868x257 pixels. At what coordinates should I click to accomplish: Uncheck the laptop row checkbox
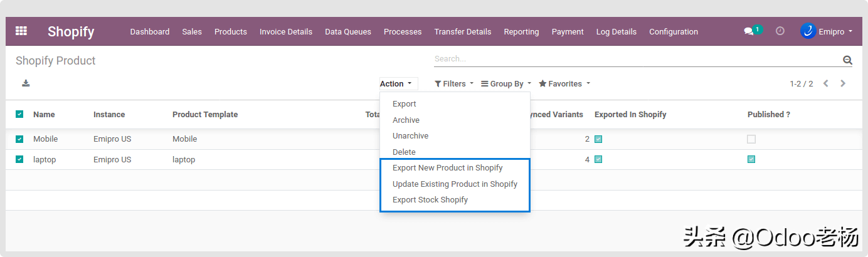(19, 159)
